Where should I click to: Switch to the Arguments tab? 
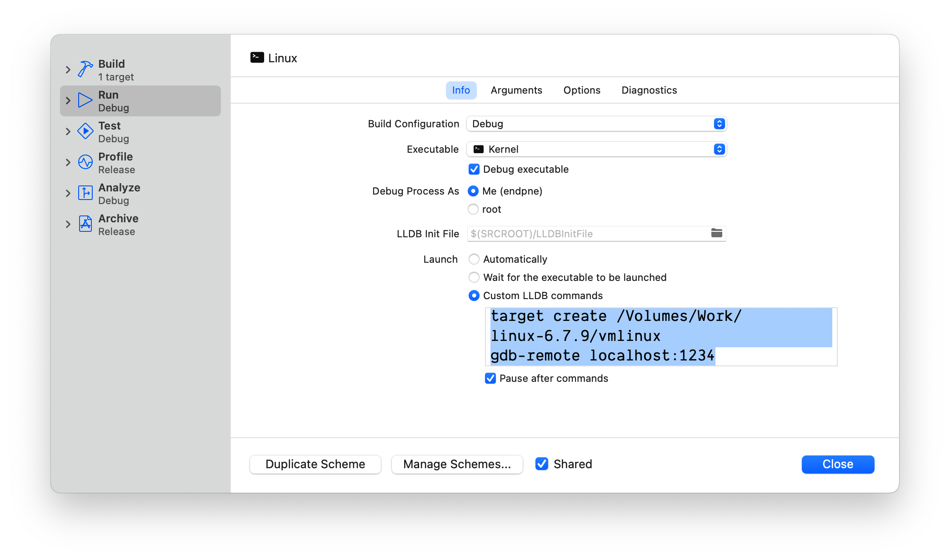click(516, 90)
